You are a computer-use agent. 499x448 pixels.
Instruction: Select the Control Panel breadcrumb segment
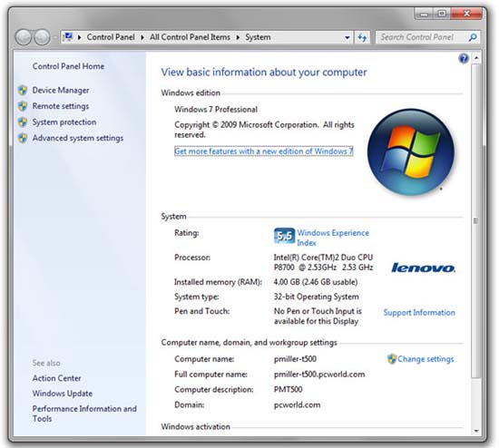click(111, 37)
